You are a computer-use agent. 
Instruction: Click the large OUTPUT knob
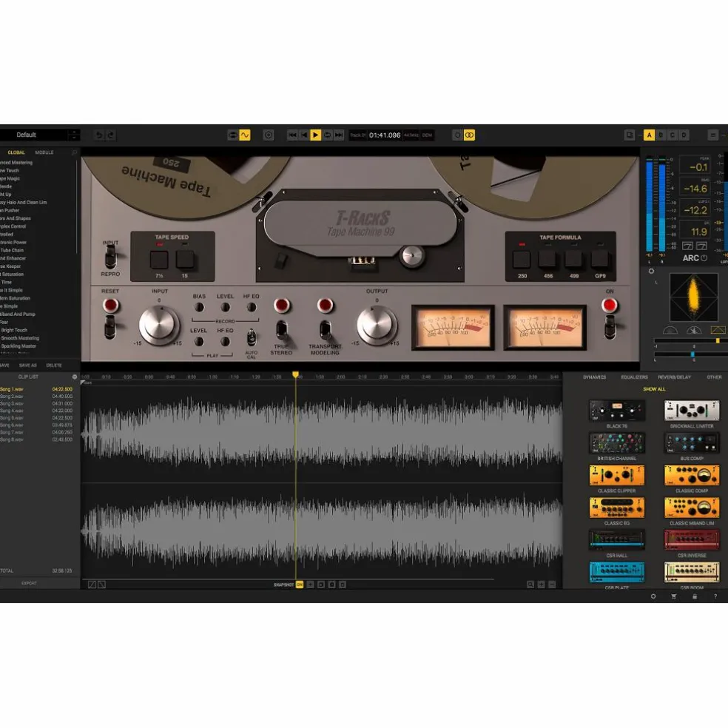377,325
